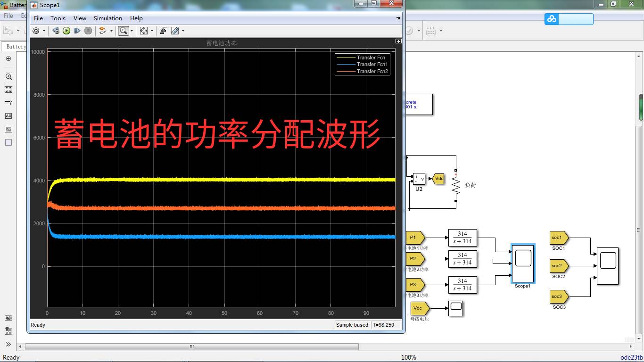Select the P2 From block
Image resolution: width=644 pixels, height=362 pixels.
click(415, 259)
